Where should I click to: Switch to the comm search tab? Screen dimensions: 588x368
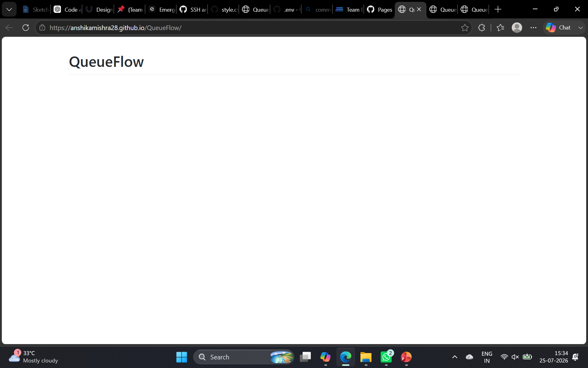pos(317,10)
